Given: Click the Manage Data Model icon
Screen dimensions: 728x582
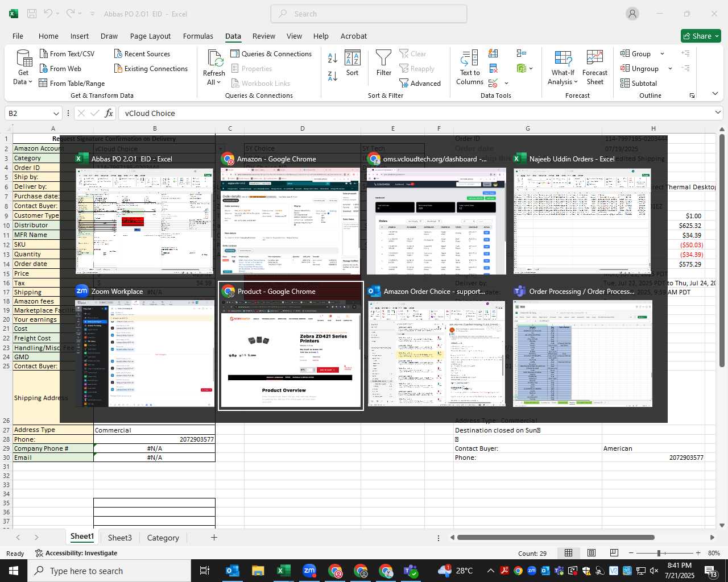Looking at the screenshot, I should click(x=522, y=69).
